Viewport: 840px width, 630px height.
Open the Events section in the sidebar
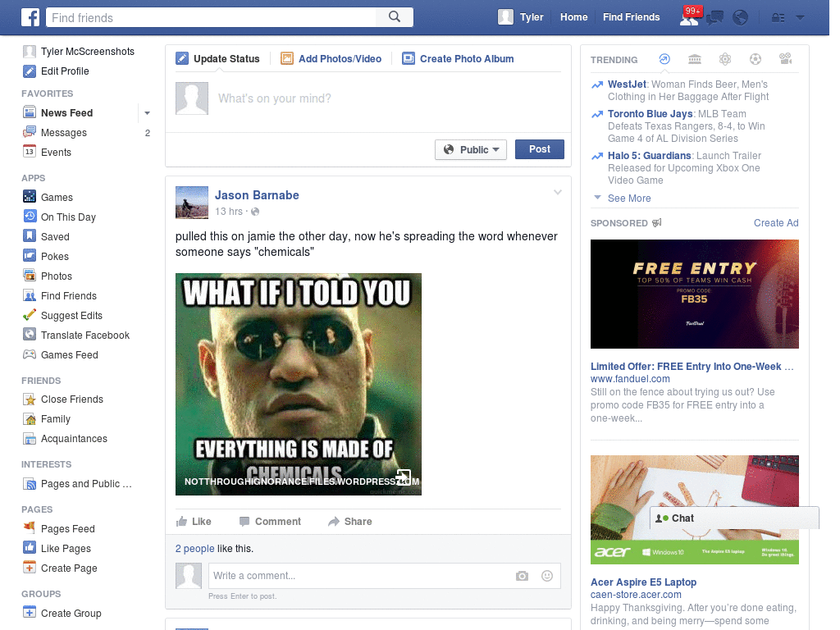coord(55,152)
